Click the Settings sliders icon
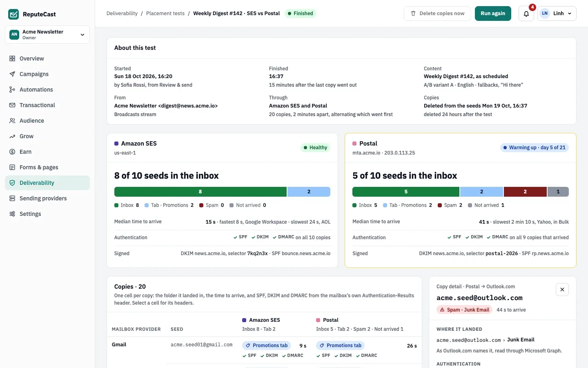Viewport: 588px width, 368px height. click(x=12, y=214)
